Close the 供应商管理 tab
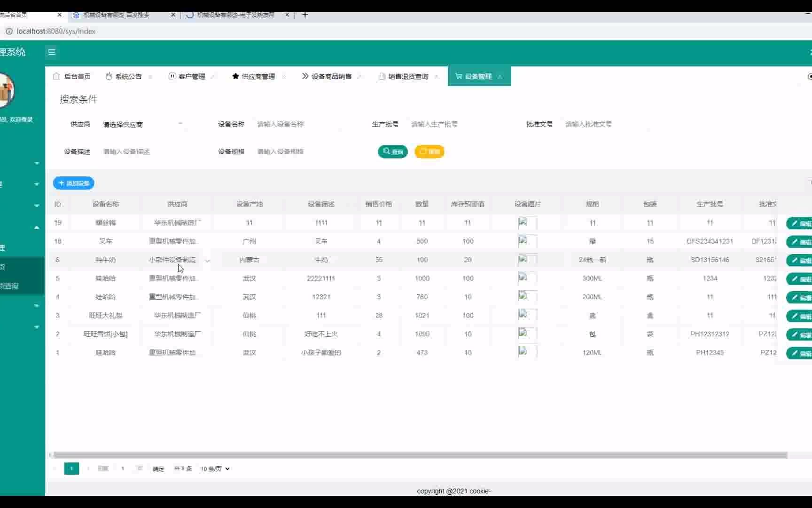 (283, 77)
